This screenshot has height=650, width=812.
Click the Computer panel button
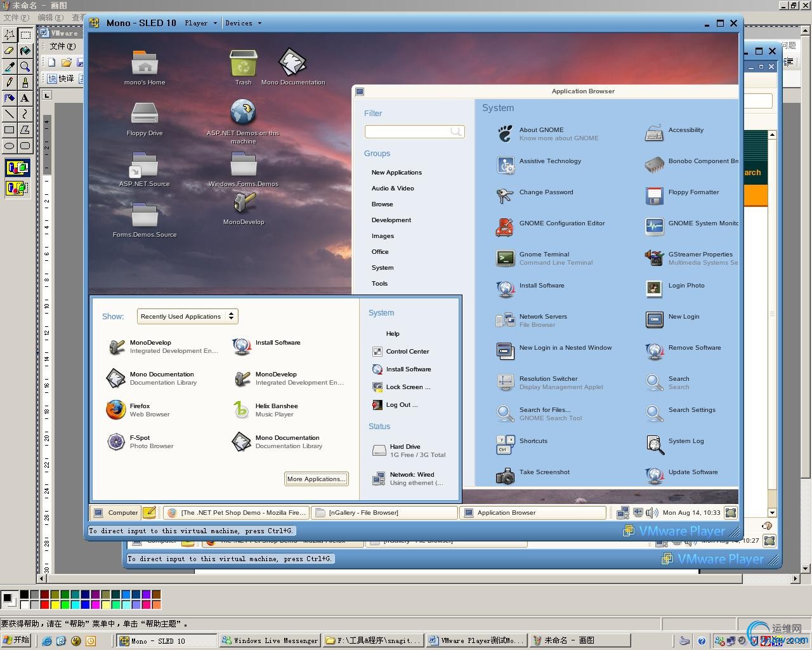(115, 513)
